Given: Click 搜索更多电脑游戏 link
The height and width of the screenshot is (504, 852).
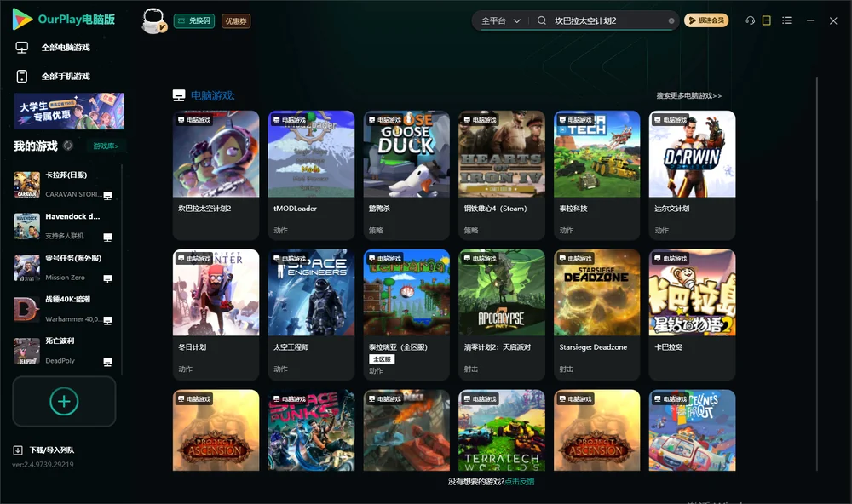Looking at the screenshot, I should click(x=688, y=95).
